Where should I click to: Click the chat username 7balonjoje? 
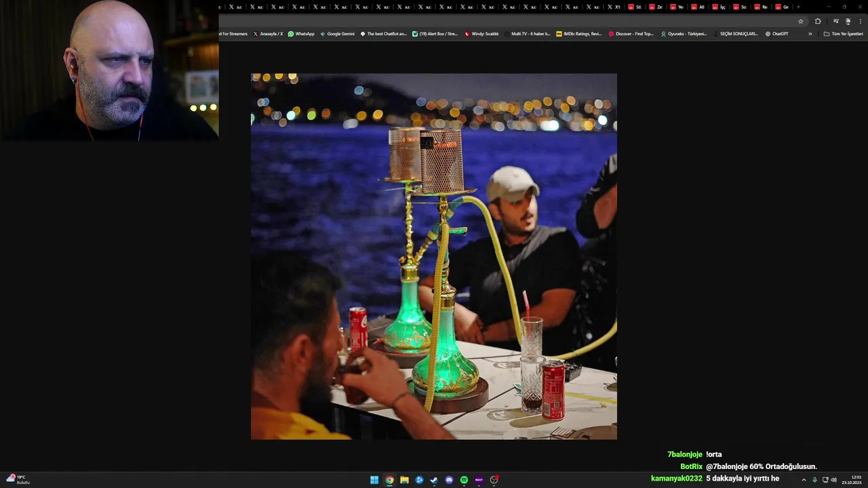pos(685,455)
